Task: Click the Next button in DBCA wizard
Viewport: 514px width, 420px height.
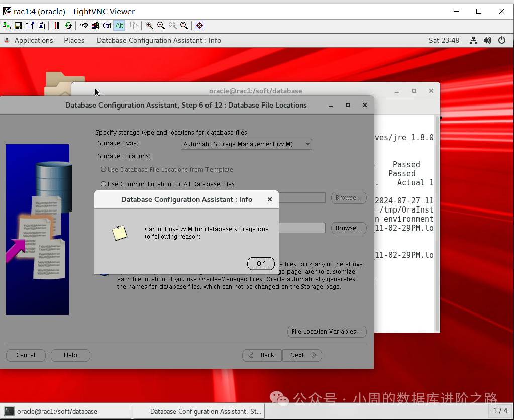Action: 302,355
